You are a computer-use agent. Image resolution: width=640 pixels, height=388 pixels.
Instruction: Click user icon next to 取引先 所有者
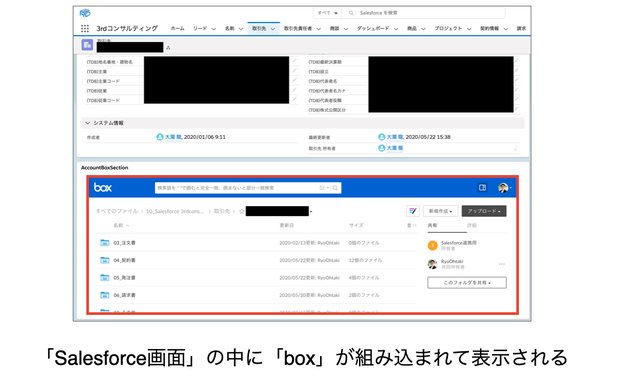click(381, 148)
